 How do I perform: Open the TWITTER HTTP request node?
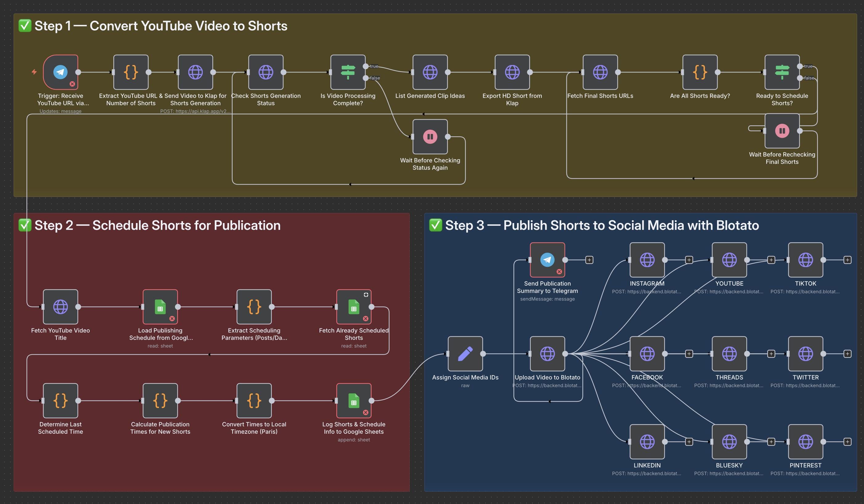[x=805, y=353]
